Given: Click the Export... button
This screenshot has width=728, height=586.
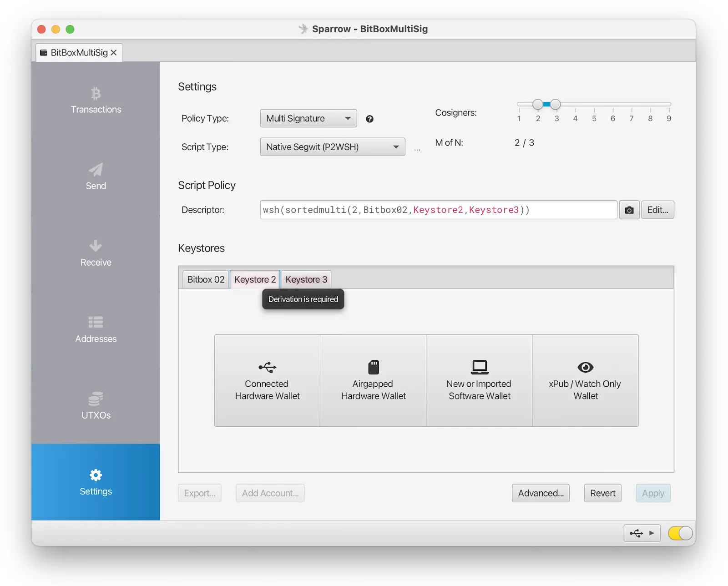Looking at the screenshot, I should [200, 493].
